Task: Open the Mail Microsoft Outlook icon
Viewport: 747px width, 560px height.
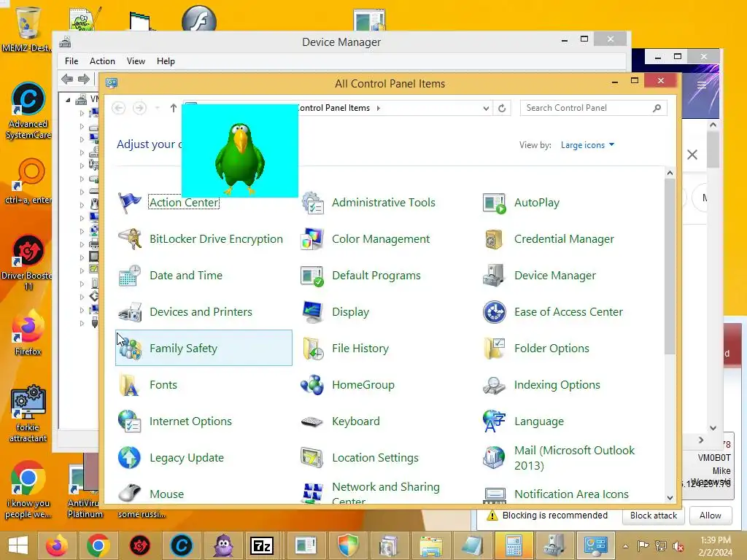Action: [x=495, y=458]
